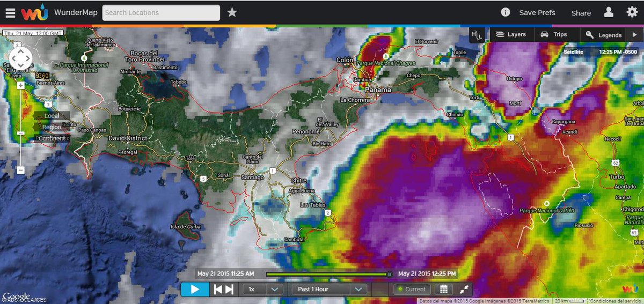The height and width of the screenshot is (304, 644).
Task: Open Condiciones del servicio link
Action: 616,301
